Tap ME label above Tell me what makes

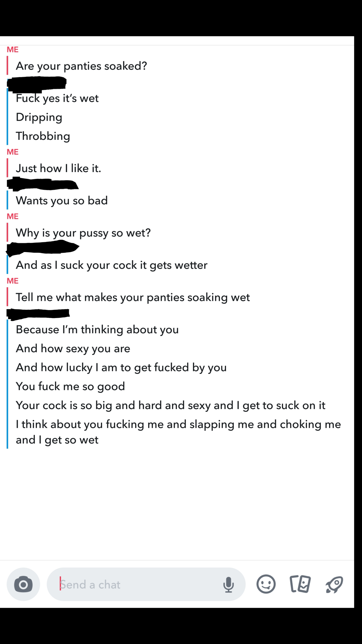13,281
